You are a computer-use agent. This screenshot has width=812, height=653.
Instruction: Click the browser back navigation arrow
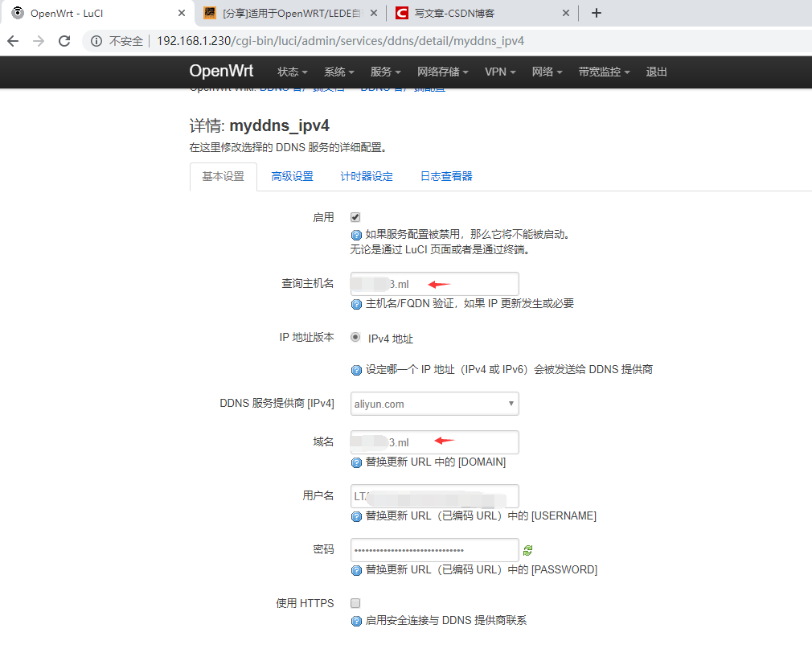13,40
